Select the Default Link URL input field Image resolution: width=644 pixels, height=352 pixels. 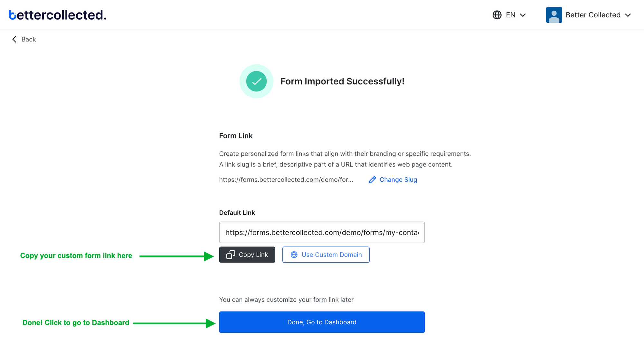(x=322, y=232)
